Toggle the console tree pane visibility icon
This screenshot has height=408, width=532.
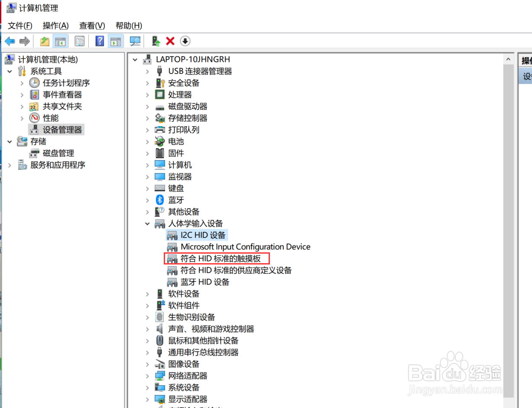[x=60, y=41]
